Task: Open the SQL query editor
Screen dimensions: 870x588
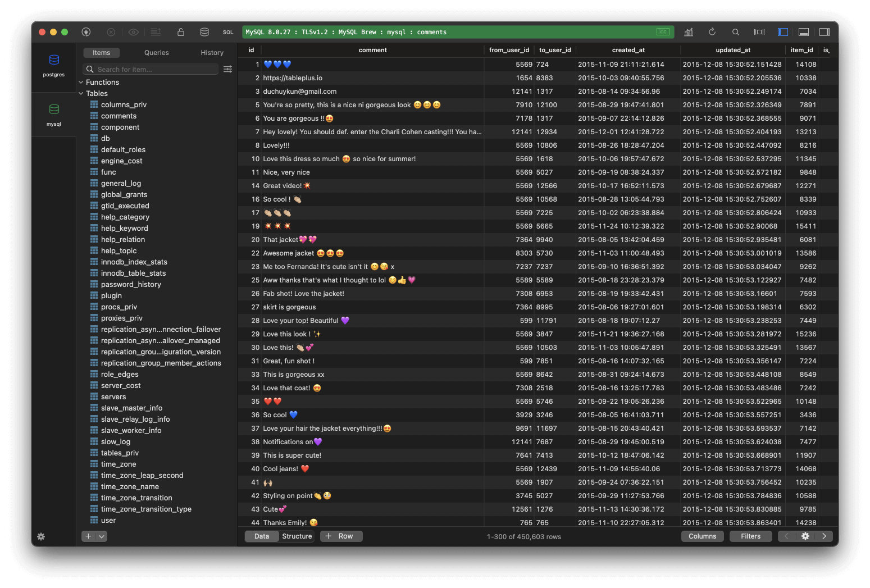Action: (x=227, y=32)
